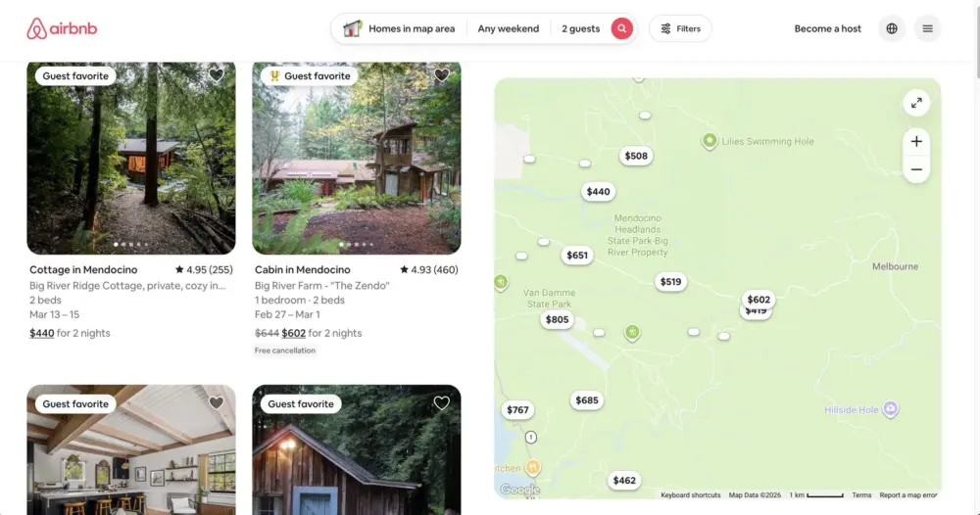Open the Filters panel

tap(680, 28)
